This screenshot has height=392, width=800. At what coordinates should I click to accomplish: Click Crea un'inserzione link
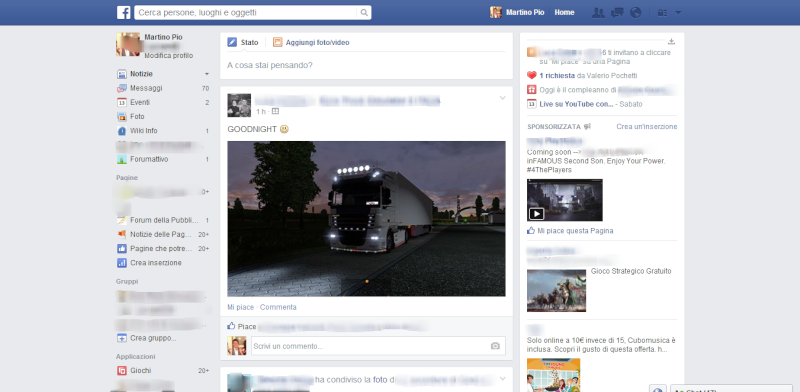click(646, 127)
